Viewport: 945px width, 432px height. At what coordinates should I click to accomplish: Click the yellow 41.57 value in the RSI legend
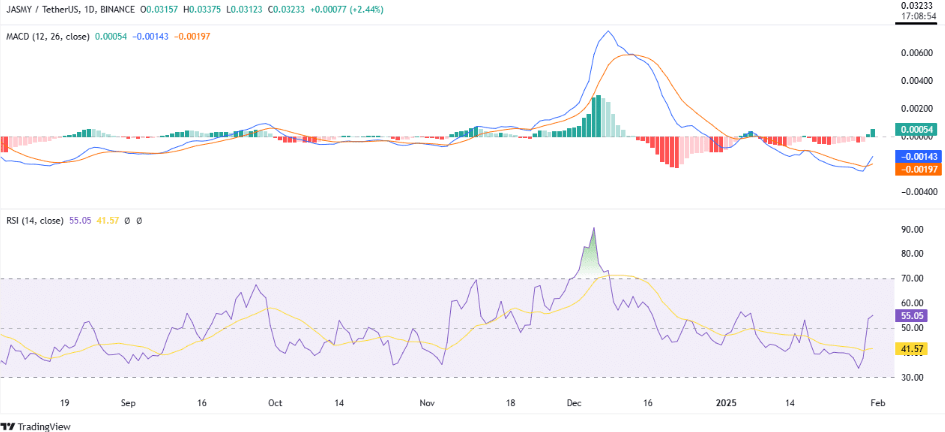click(x=107, y=221)
